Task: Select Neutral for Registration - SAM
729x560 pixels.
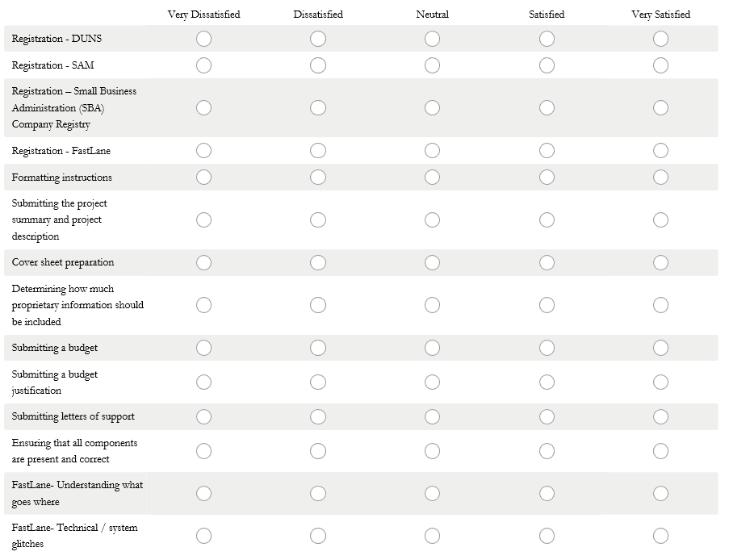Action: click(x=432, y=65)
